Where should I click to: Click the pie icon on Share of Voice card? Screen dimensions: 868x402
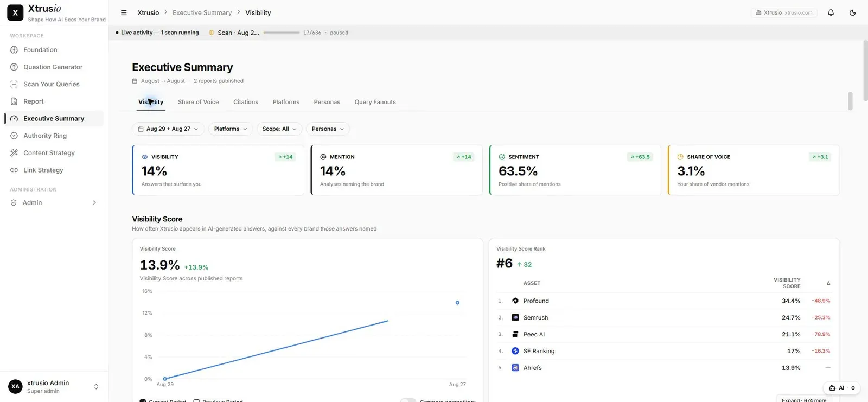pos(680,157)
